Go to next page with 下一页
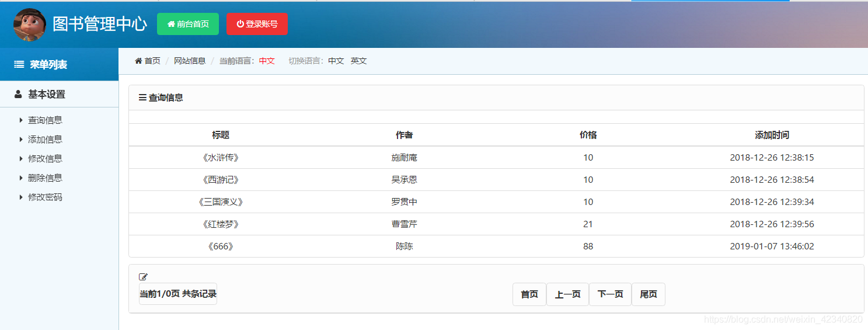This screenshot has width=868, height=330. (610, 294)
